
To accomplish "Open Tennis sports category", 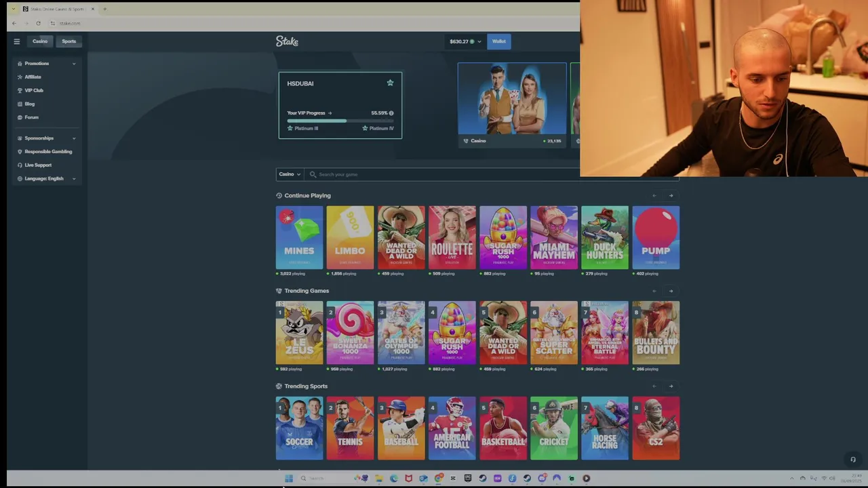I will [x=350, y=428].
